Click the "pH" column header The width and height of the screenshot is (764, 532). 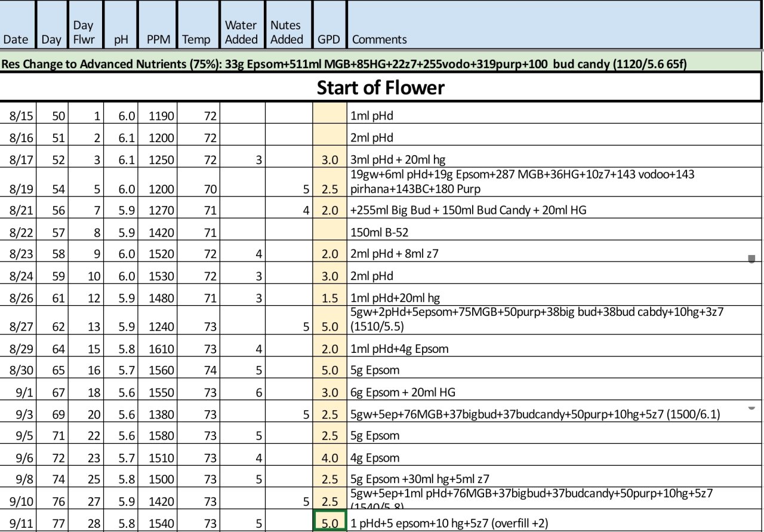(x=121, y=25)
